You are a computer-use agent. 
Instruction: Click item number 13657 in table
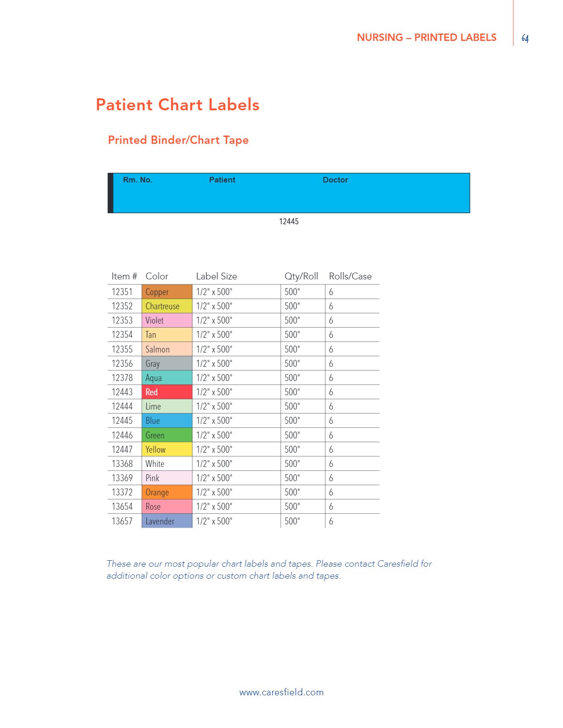[122, 521]
